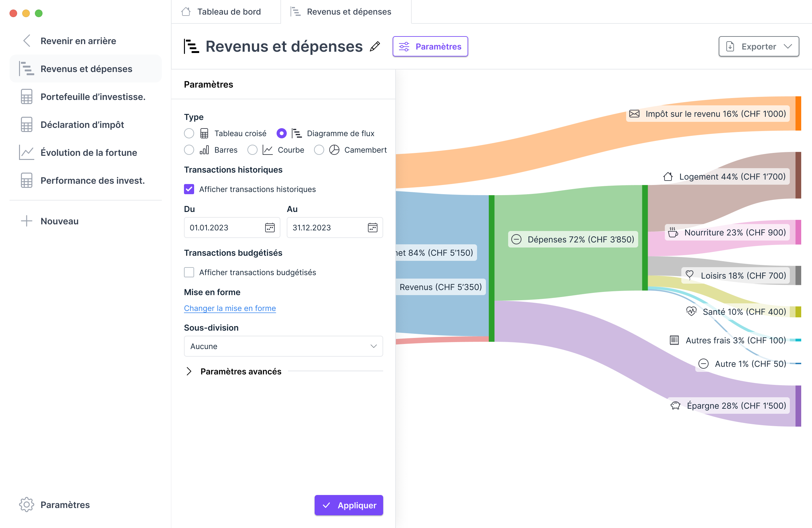
Task: Open the Revenus et dépenses sidebar report
Action: pos(86,68)
